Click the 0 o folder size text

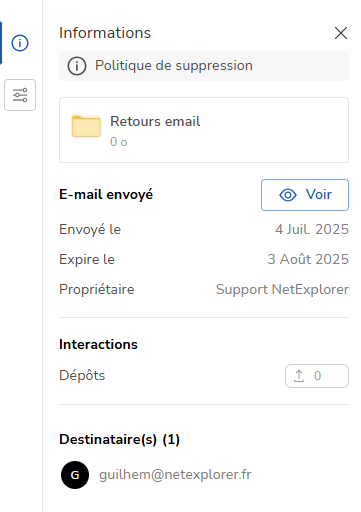[119, 142]
